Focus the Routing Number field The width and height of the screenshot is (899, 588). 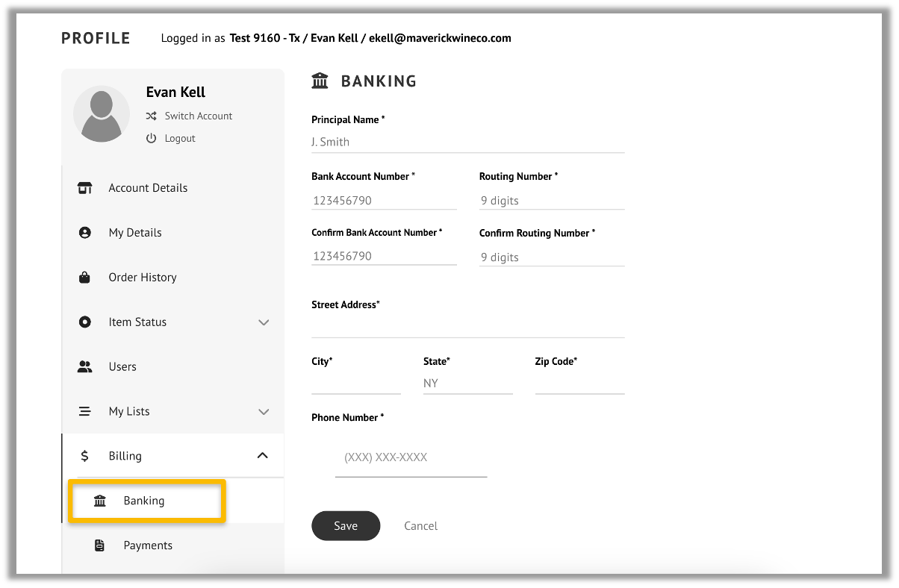[551, 201]
